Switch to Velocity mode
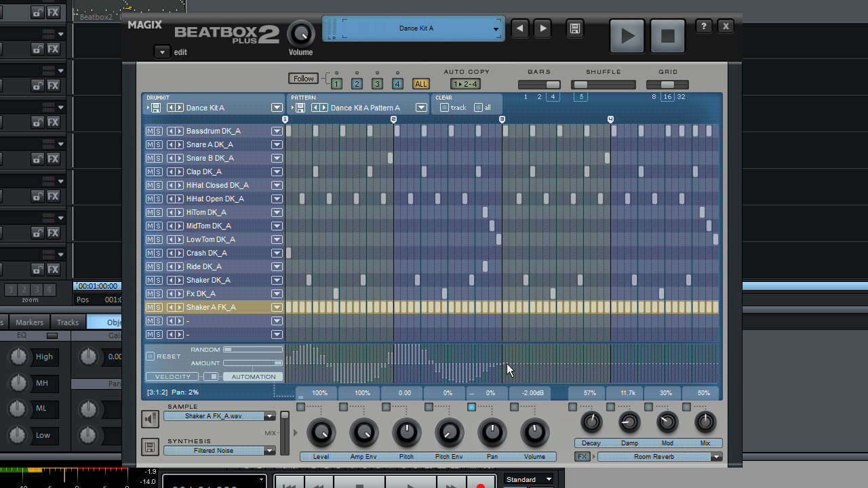The image size is (868, 488). 172,377
